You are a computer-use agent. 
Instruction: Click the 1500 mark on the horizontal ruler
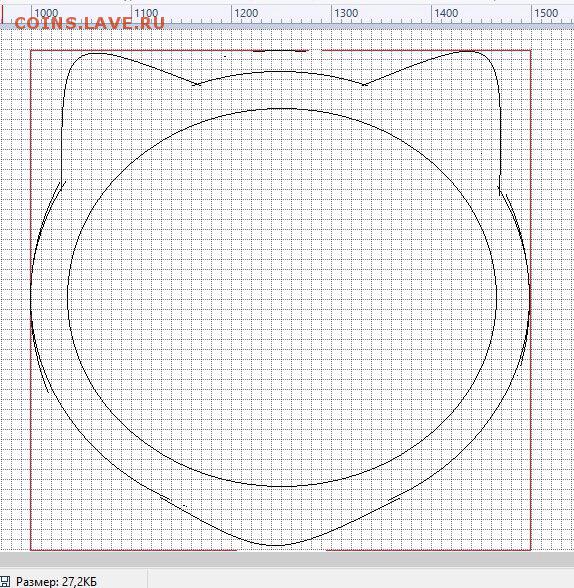[546, 13]
